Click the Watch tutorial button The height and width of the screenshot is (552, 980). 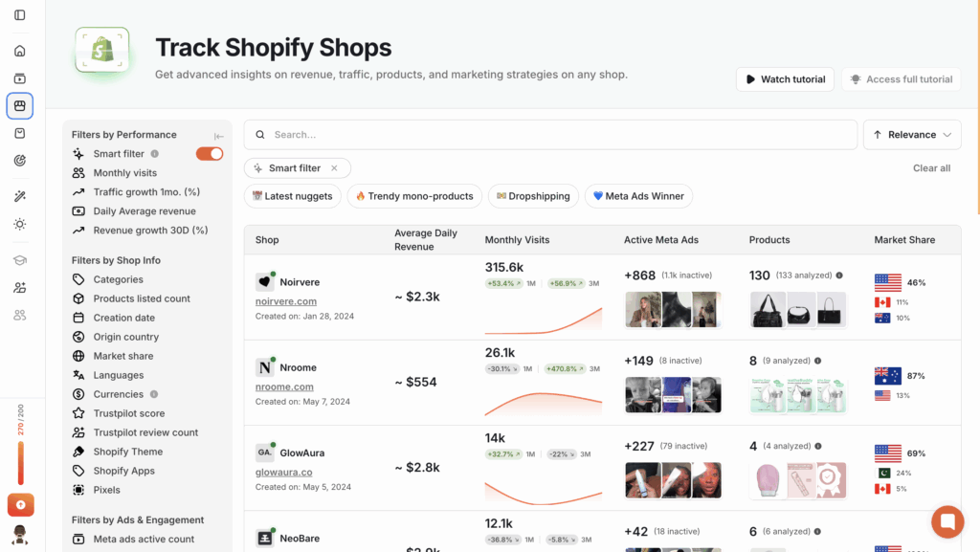[785, 79]
